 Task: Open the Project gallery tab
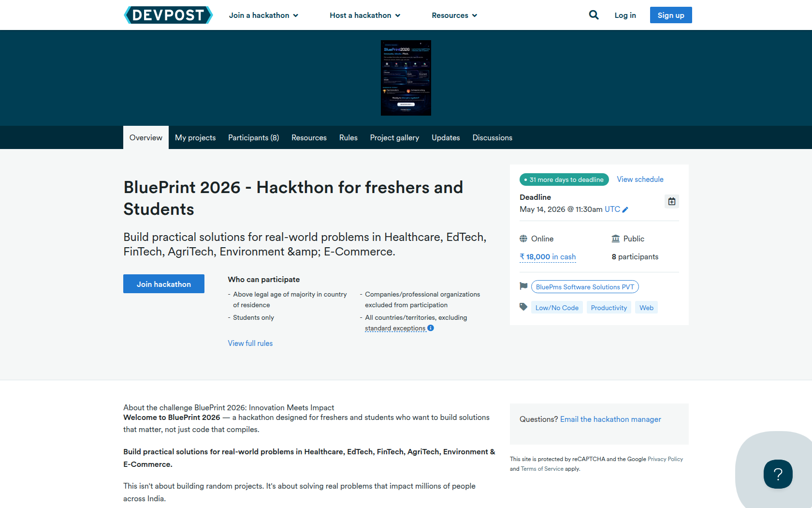(394, 138)
